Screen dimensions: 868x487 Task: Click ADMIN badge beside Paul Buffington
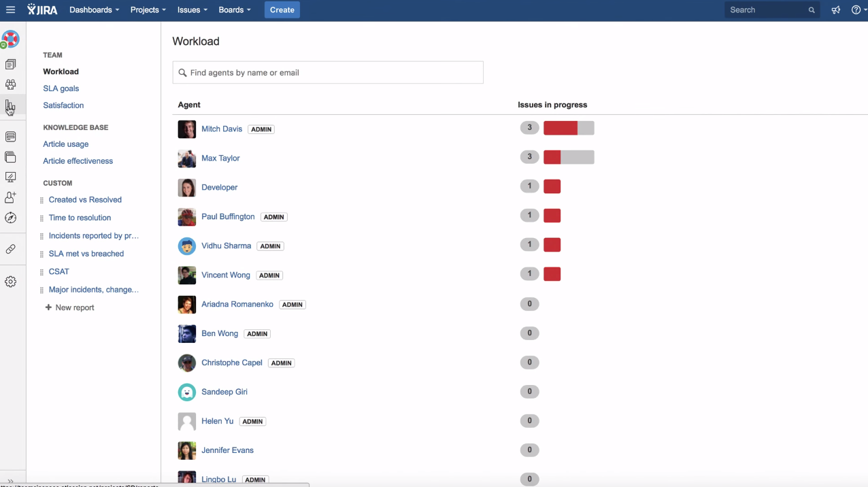tap(274, 218)
